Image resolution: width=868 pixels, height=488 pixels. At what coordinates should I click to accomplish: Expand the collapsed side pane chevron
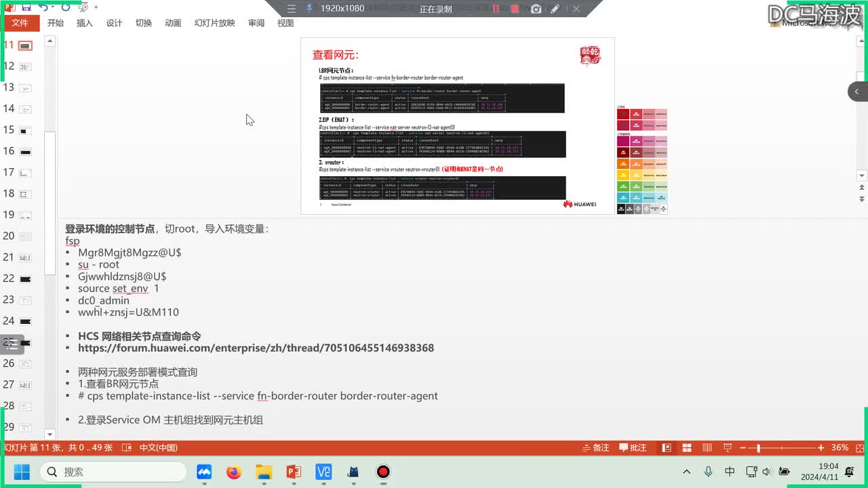(856, 91)
